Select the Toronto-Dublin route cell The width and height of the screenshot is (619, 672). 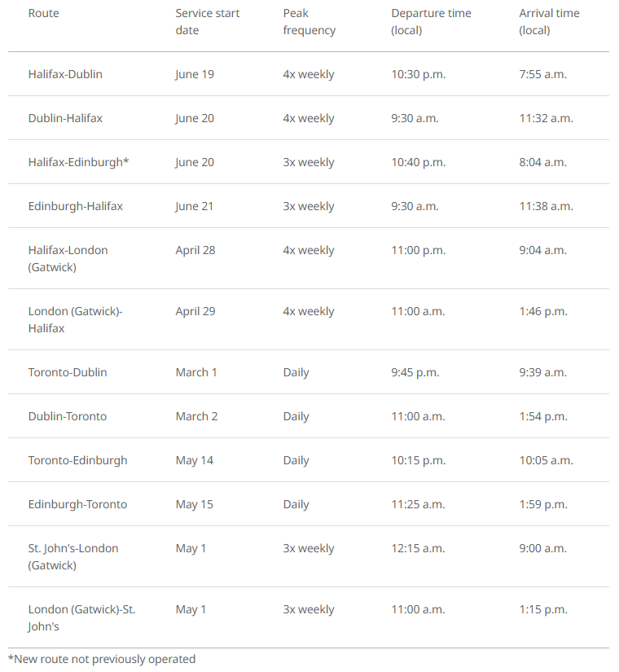pyautogui.click(x=68, y=372)
